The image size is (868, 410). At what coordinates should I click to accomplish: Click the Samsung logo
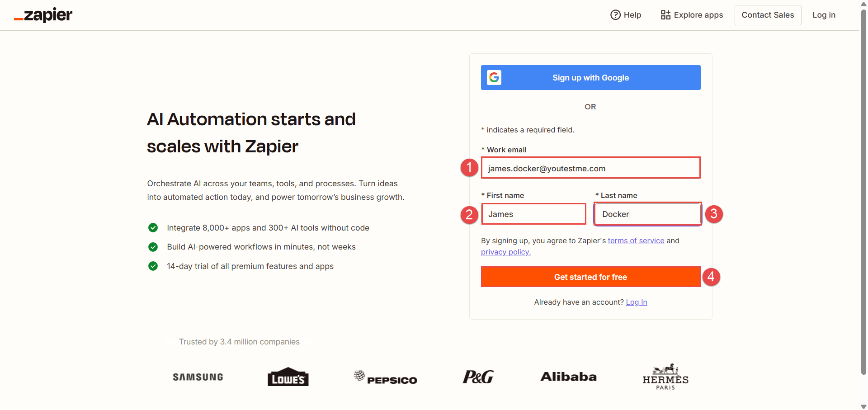click(198, 377)
